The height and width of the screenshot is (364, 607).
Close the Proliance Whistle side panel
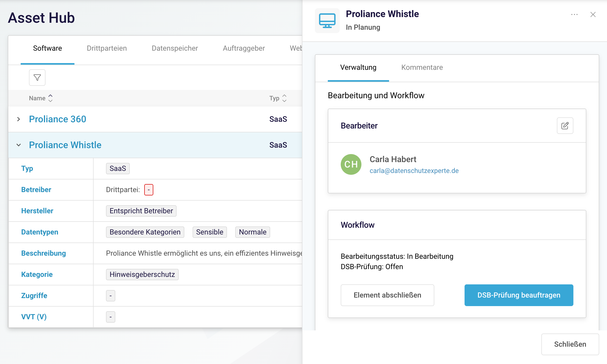point(593,14)
